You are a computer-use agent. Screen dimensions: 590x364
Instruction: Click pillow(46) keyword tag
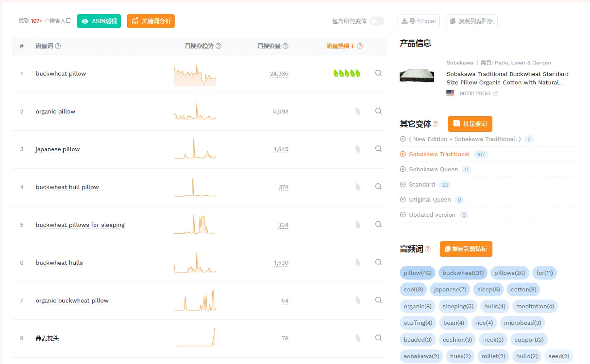point(418,273)
